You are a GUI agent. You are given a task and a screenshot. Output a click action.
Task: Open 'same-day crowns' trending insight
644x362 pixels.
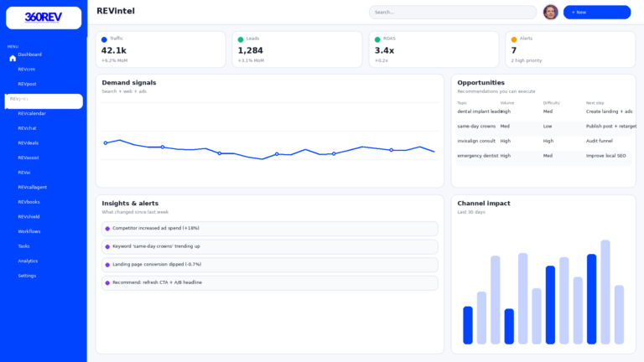click(x=269, y=246)
